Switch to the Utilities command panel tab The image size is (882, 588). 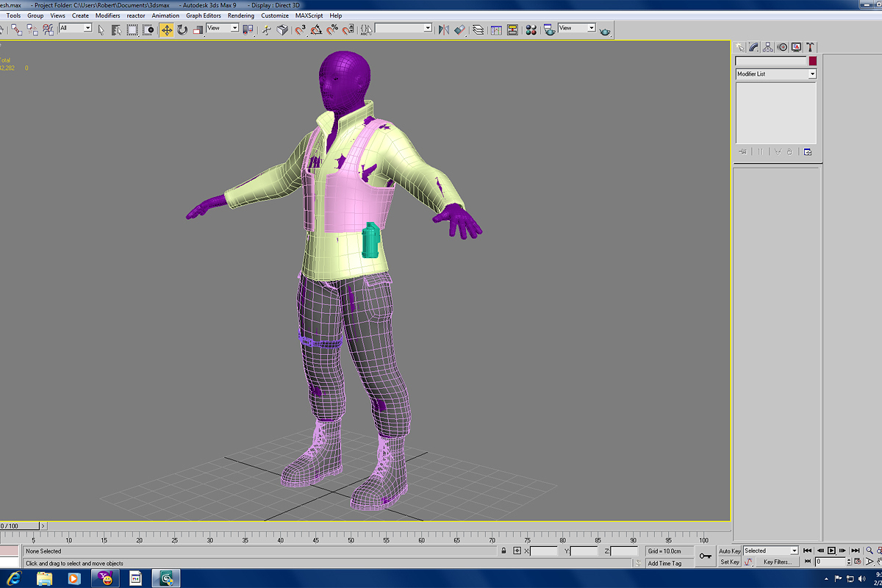point(810,47)
